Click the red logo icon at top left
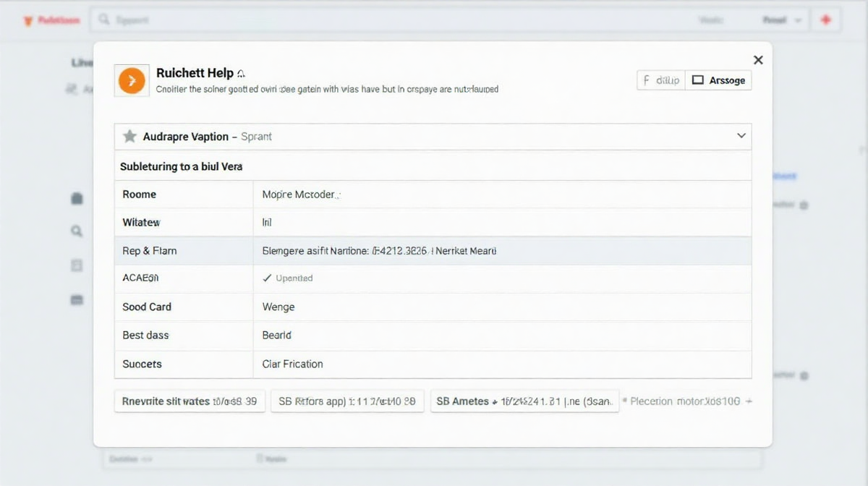868x486 pixels. [x=28, y=21]
